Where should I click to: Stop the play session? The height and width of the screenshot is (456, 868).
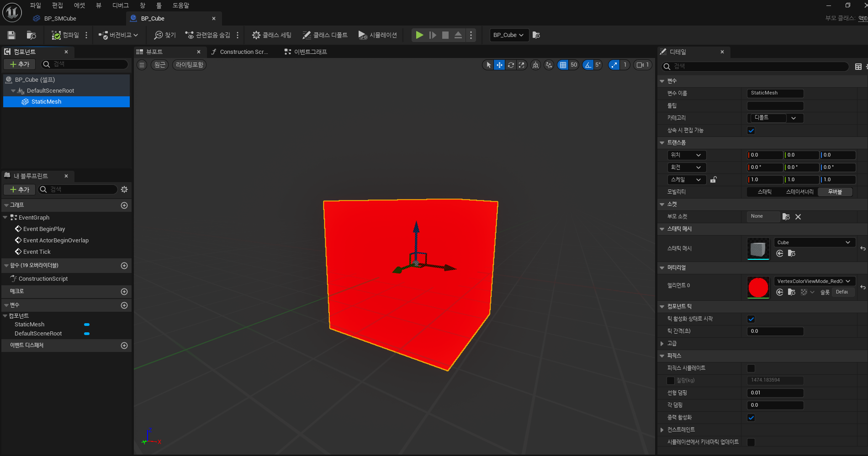point(445,35)
